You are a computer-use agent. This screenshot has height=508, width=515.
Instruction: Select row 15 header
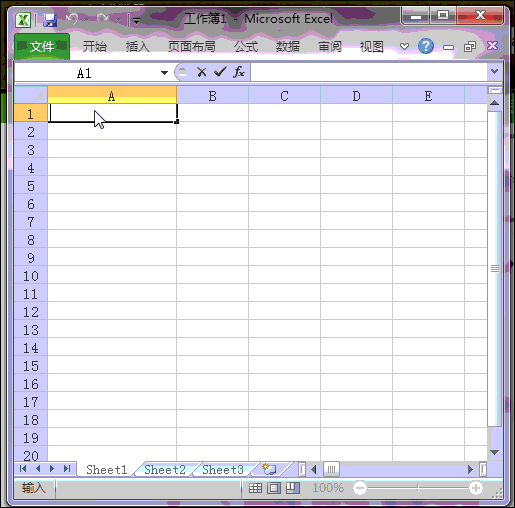coord(31,366)
